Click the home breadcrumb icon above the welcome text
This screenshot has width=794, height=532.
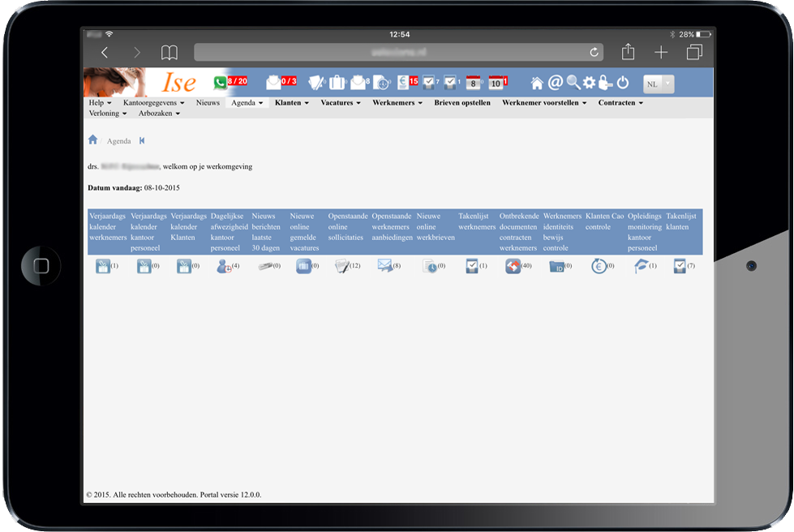coord(92,140)
